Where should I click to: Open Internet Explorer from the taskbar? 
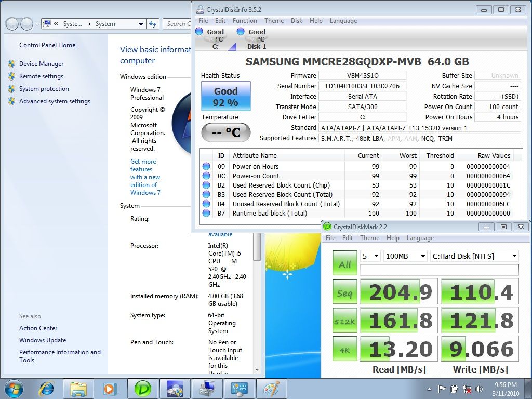tap(47, 388)
